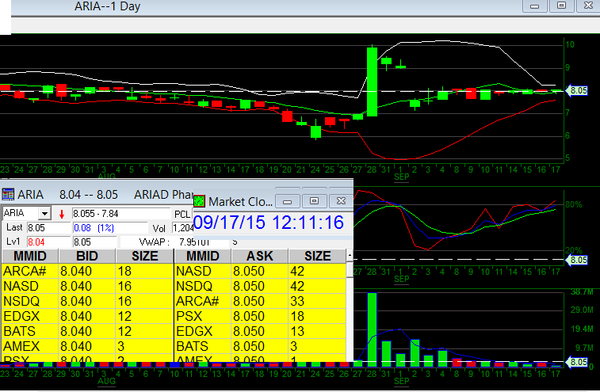Select the EDGX bid row at 8.040
The height and width of the screenshot is (392, 600).
87,316
